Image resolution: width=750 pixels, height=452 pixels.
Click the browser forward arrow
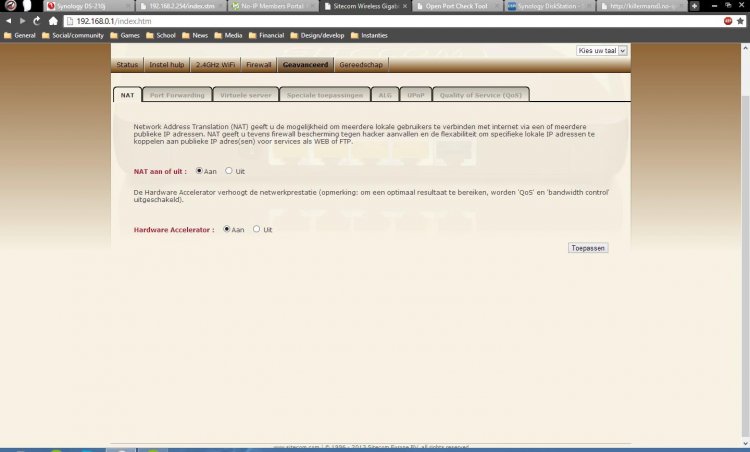tap(21, 20)
